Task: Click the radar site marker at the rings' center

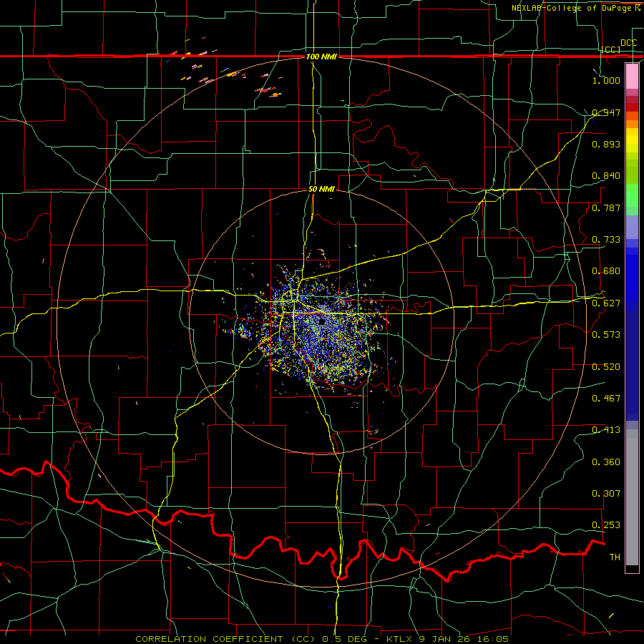Action: coord(321,321)
